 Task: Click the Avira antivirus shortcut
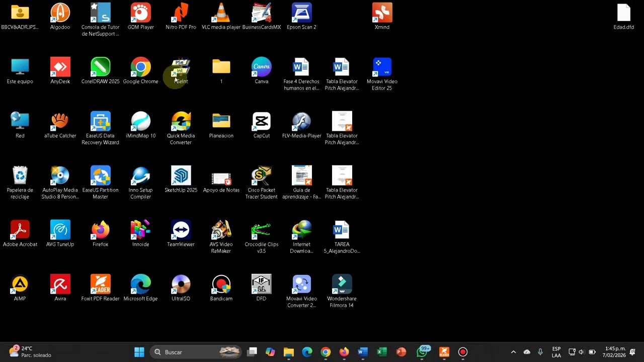60,284
